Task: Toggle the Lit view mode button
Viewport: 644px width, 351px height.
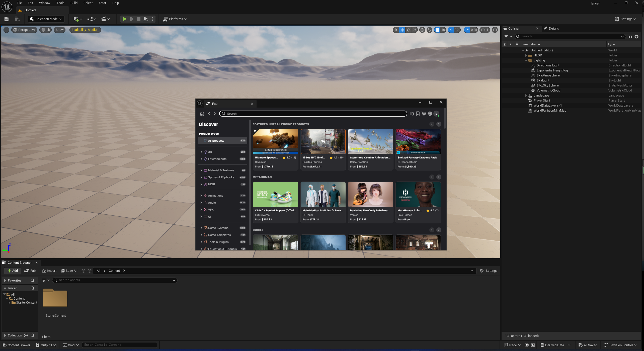Action: pyautogui.click(x=46, y=30)
